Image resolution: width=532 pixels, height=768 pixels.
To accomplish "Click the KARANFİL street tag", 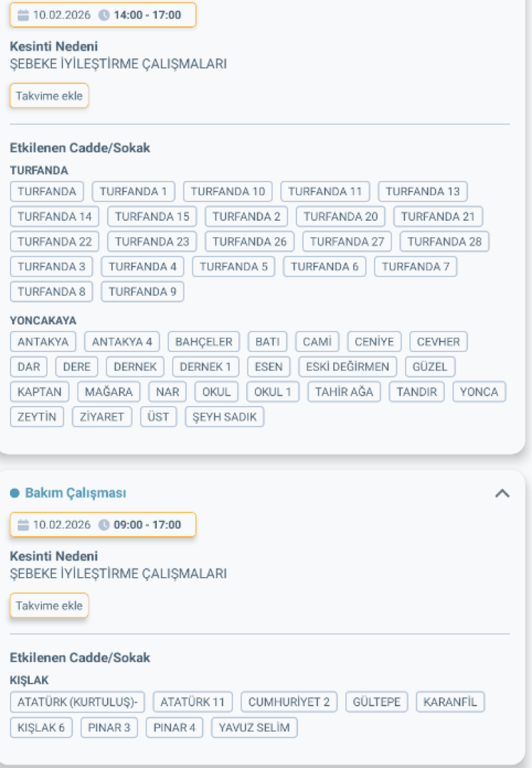I will click(x=450, y=703).
